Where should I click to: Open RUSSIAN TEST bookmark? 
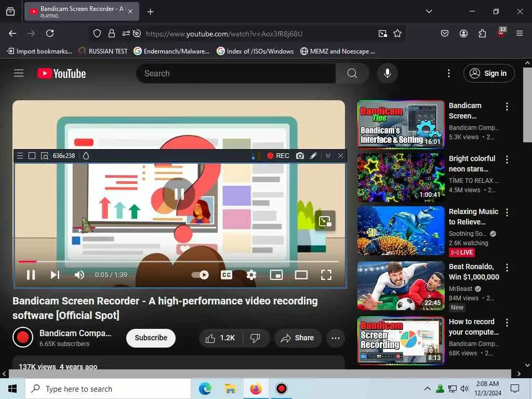click(x=103, y=51)
